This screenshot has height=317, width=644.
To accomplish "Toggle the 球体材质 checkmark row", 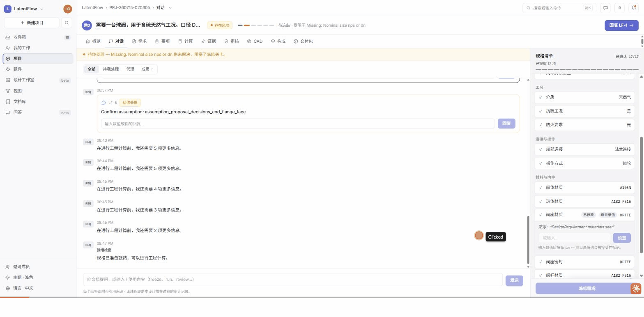I will point(584,202).
